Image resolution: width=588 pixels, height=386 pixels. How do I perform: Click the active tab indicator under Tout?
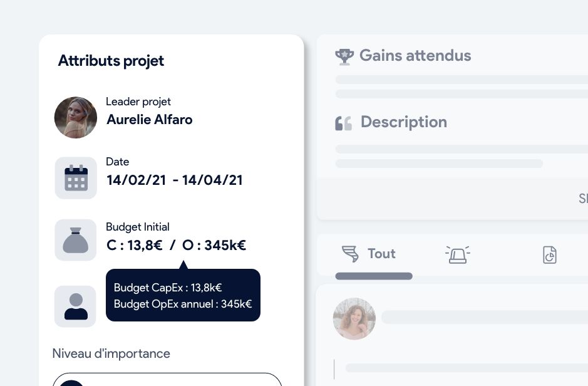click(x=374, y=276)
